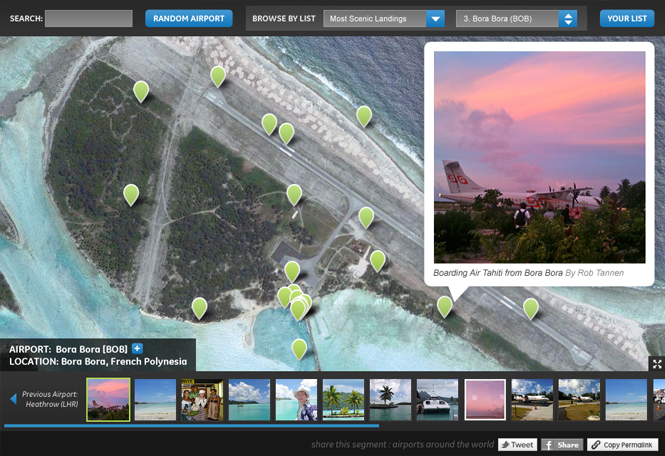This screenshot has height=456, width=665.
Task: Click the rightmost map pin near the runway
Action: [x=531, y=308]
